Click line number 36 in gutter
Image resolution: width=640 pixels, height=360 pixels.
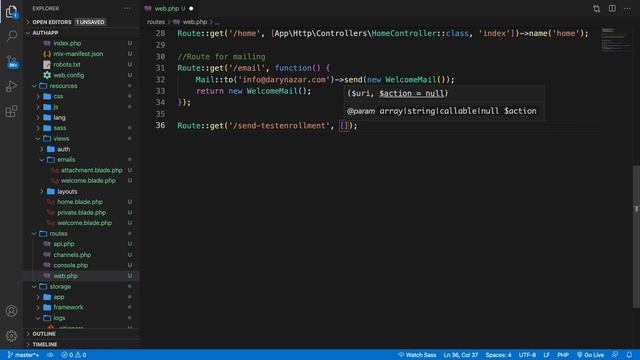(160, 125)
